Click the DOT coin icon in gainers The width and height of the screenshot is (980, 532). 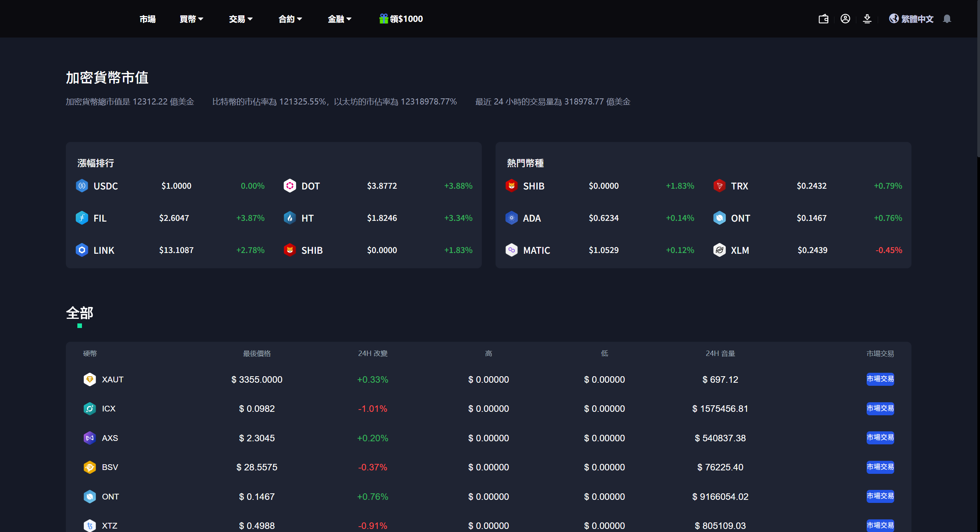point(290,186)
